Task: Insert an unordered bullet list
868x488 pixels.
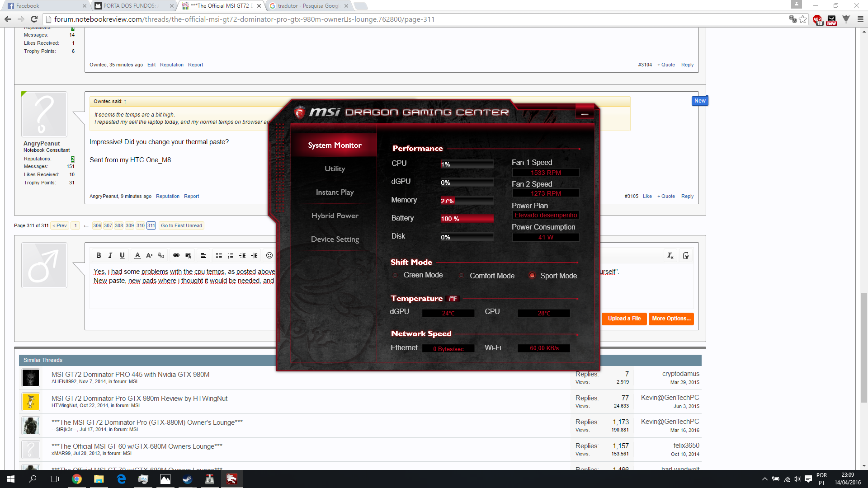Action: pos(219,256)
